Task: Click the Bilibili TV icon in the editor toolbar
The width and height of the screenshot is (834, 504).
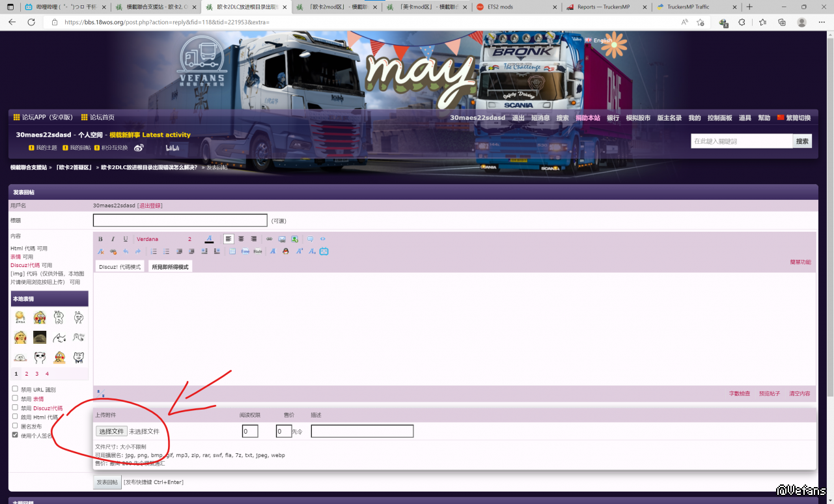Action: tap(324, 251)
